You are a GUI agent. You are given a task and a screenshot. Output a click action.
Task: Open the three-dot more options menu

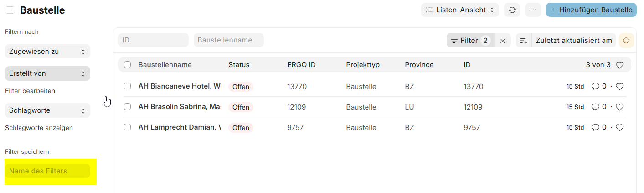[x=533, y=10]
